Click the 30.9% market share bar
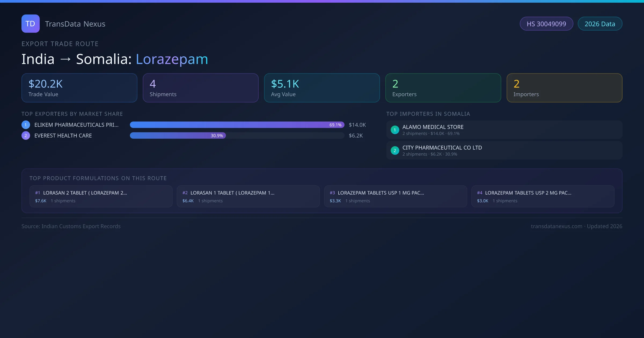 pyautogui.click(x=178, y=135)
